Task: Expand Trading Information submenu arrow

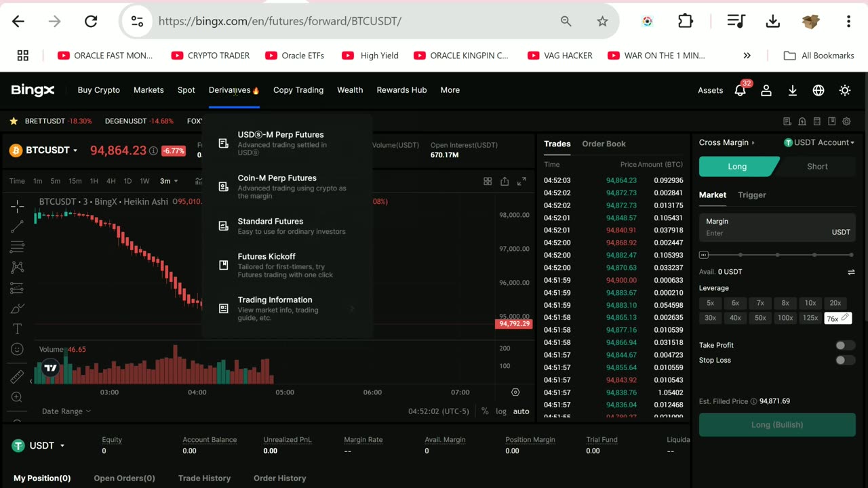Action: click(352, 309)
